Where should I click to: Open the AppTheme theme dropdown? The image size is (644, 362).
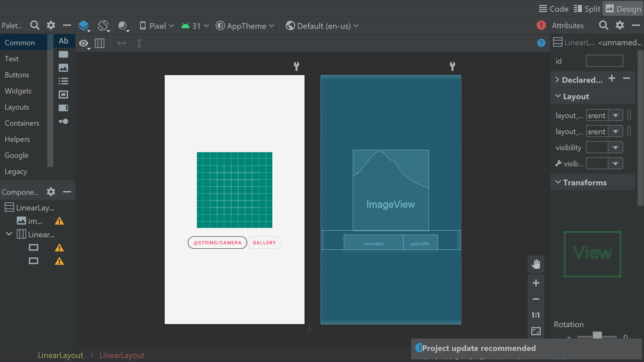[245, 26]
